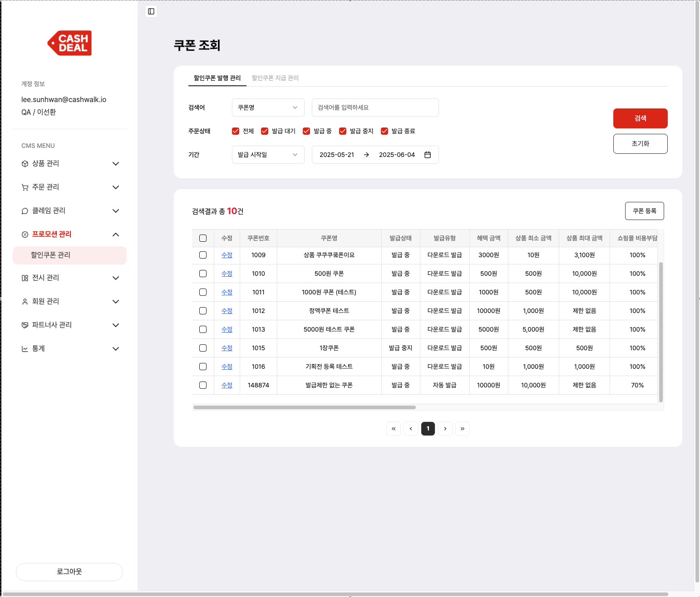Go to the first page of results

pos(393,429)
